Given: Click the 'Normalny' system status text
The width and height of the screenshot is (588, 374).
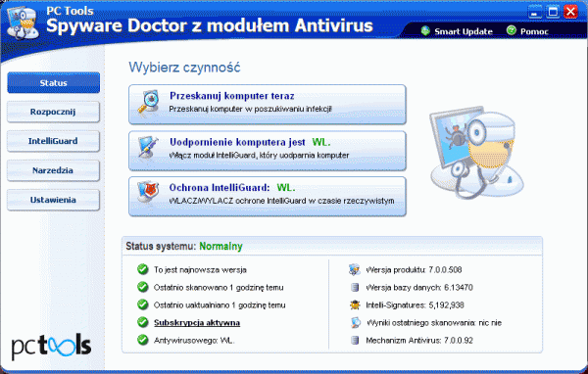Looking at the screenshot, I should 220,246.
